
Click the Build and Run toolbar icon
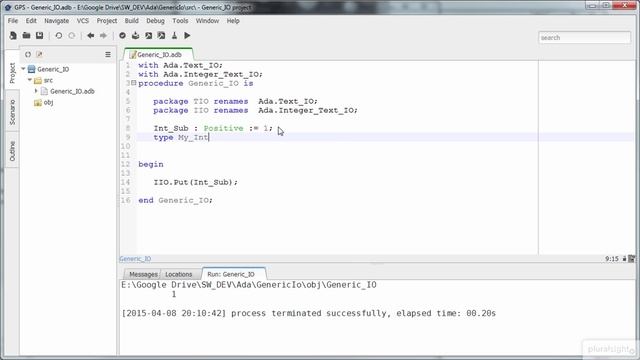tap(162, 36)
